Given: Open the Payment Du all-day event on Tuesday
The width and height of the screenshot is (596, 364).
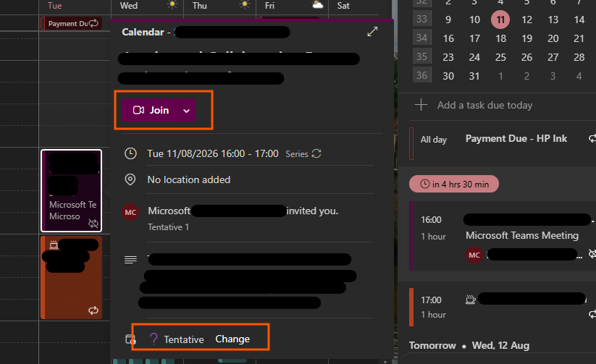Looking at the screenshot, I should (x=71, y=23).
